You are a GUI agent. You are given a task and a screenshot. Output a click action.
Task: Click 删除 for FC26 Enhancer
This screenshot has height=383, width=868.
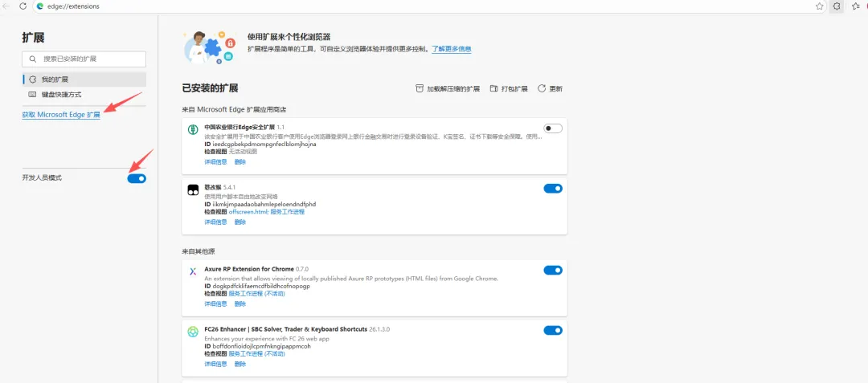(240, 365)
